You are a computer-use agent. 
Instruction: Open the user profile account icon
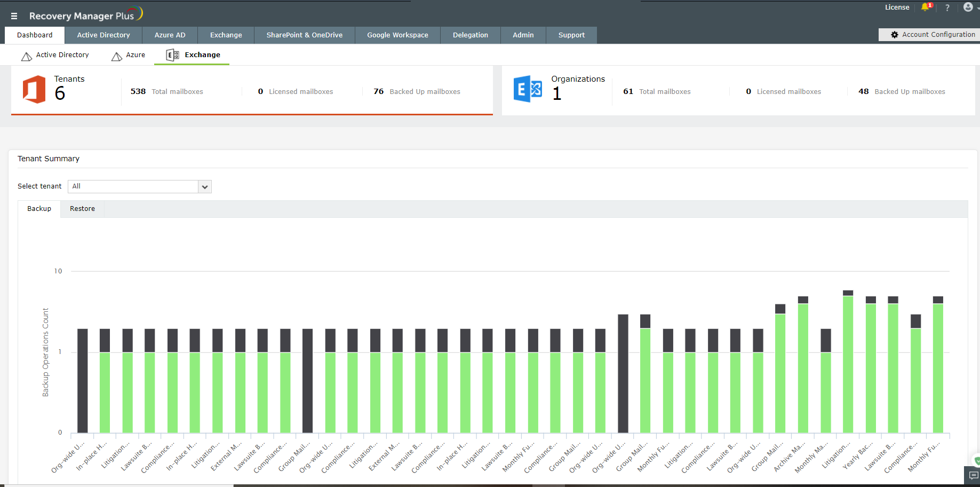[967, 7]
